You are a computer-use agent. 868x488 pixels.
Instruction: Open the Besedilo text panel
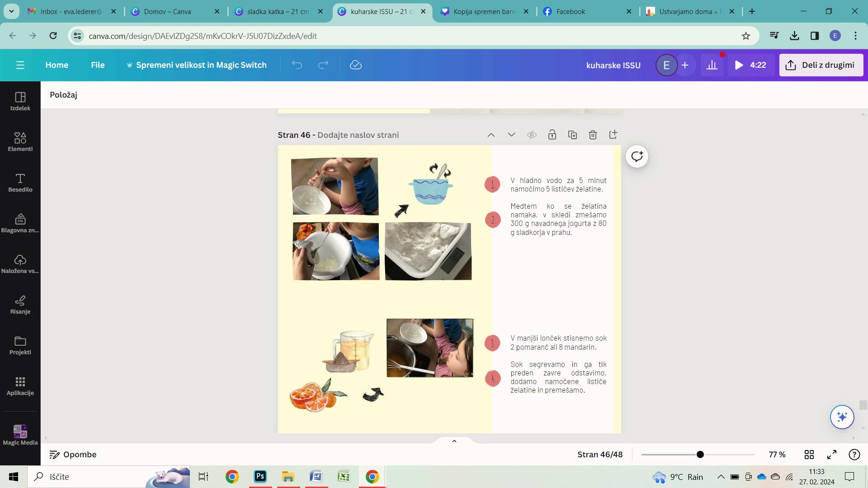pyautogui.click(x=20, y=182)
